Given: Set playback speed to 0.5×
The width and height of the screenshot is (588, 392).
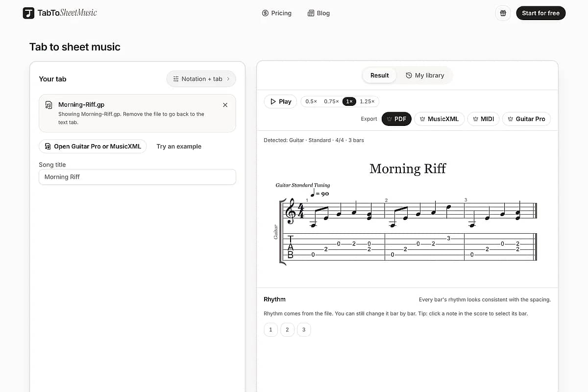Looking at the screenshot, I should (311, 101).
